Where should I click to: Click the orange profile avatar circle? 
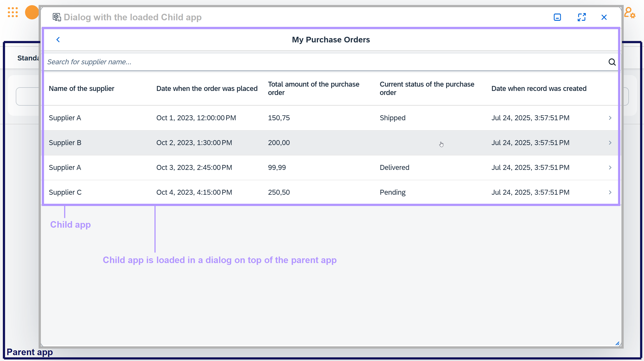32,12
